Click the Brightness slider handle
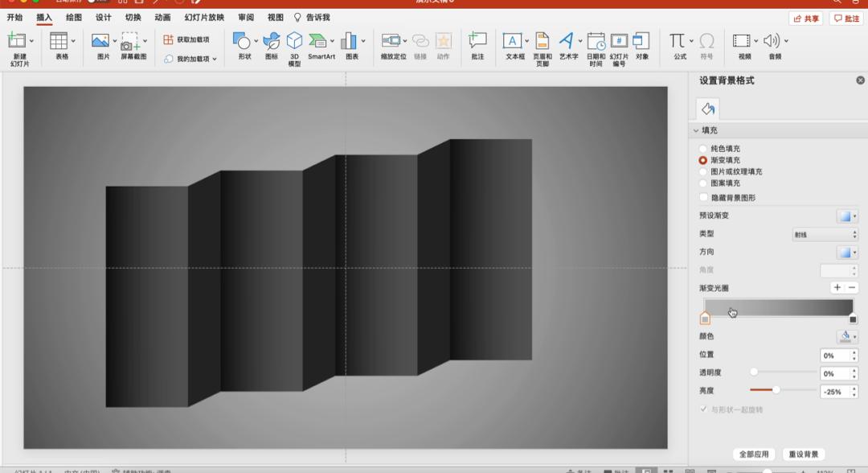 (776, 390)
